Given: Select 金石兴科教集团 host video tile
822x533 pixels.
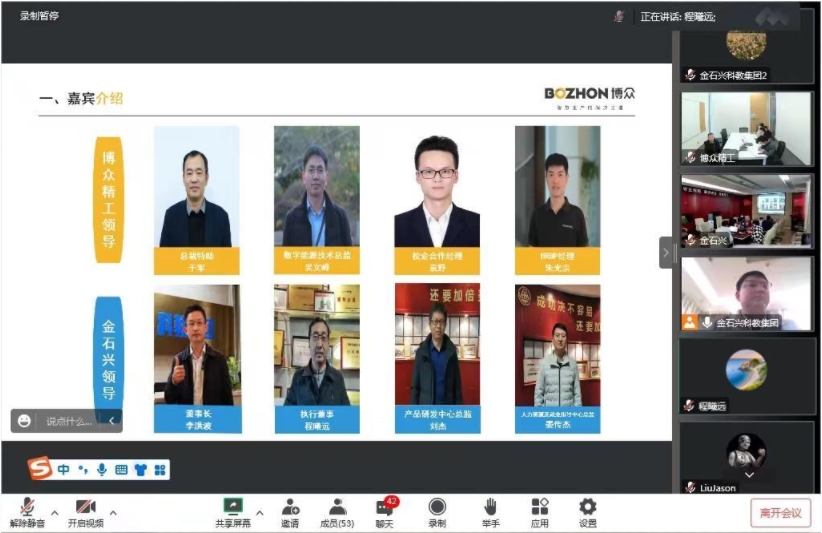Looking at the screenshot, I should (x=746, y=294).
